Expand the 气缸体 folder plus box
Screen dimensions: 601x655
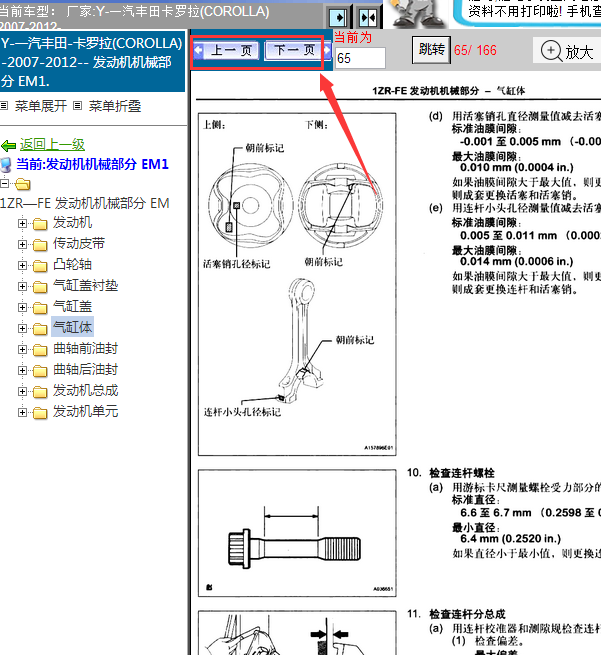[22, 328]
